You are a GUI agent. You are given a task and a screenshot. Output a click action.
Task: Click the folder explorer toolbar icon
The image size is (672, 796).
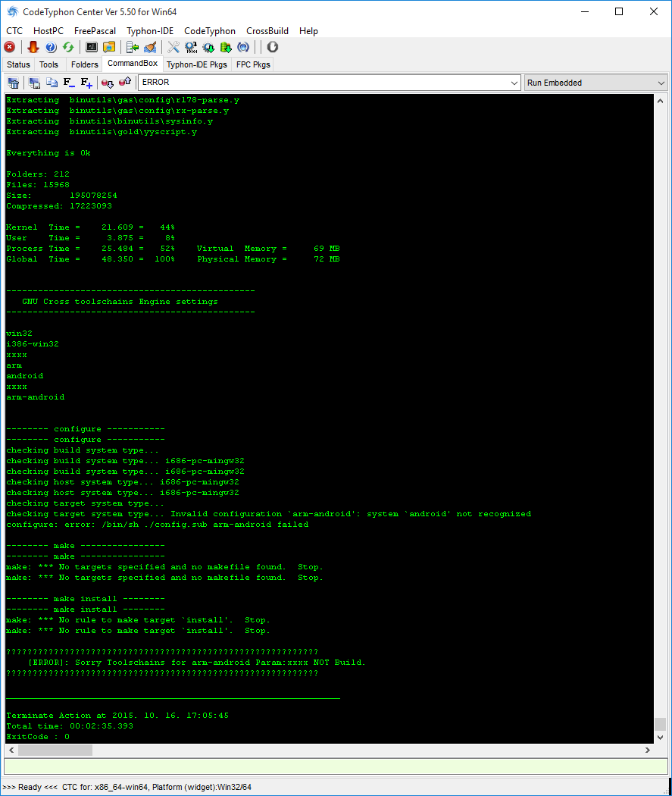pos(109,47)
